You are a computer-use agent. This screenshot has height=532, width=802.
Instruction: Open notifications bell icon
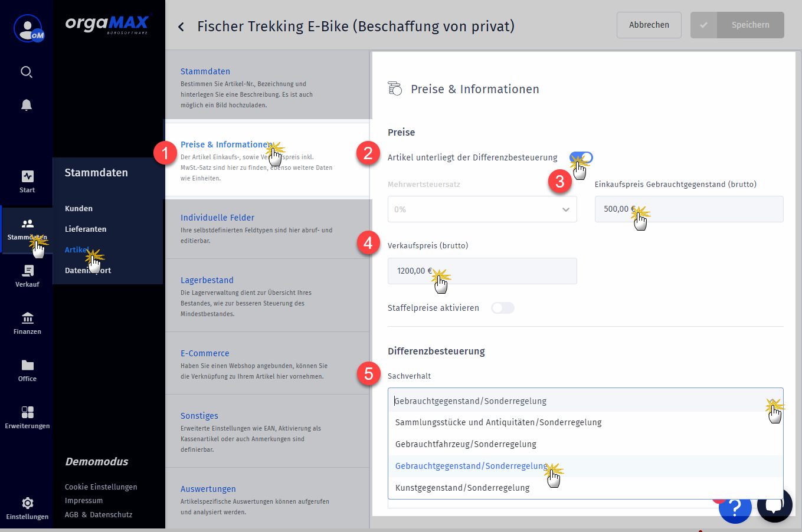click(27, 105)
